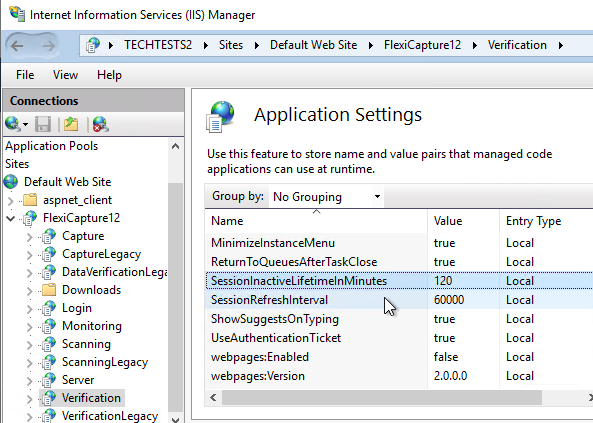
Task: Expand the Downloads tree node
Action: [x=29, y=291]
